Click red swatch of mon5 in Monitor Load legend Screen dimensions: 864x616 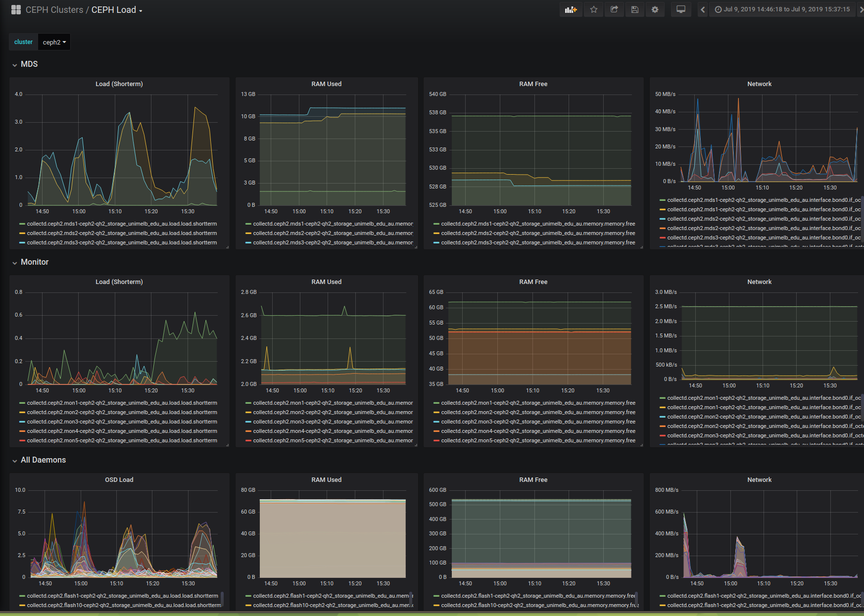[22, 441]
